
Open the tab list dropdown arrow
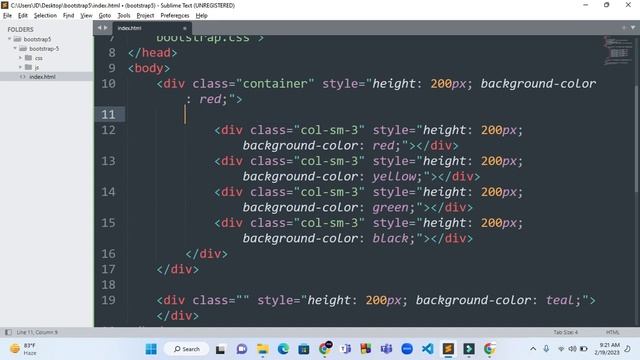(633, 28)
